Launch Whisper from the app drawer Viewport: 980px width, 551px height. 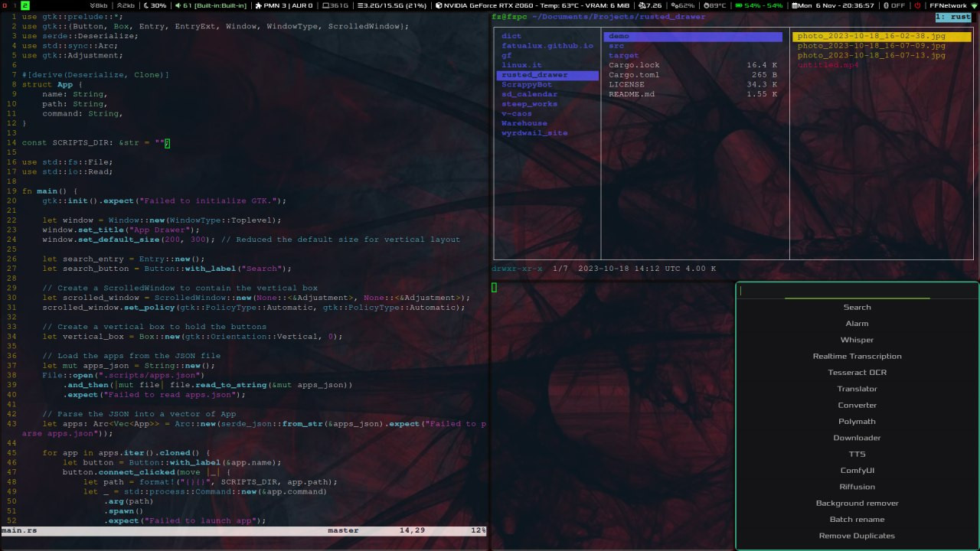(857, 340)
